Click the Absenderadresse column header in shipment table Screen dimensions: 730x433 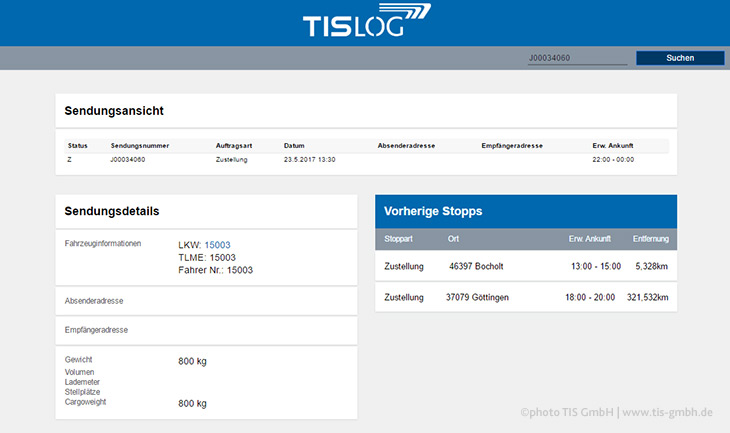406,146
